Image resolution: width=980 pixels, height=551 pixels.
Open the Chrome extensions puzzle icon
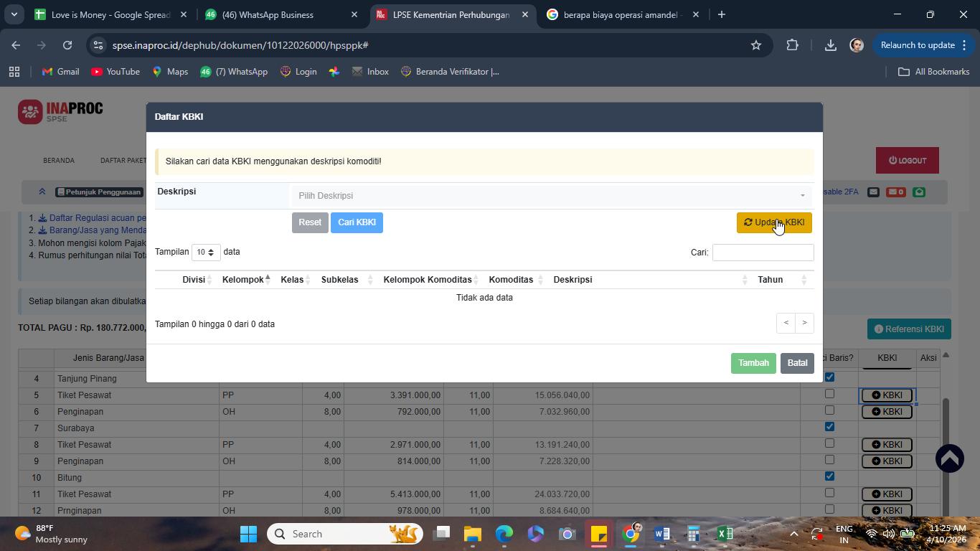(792, 45)
